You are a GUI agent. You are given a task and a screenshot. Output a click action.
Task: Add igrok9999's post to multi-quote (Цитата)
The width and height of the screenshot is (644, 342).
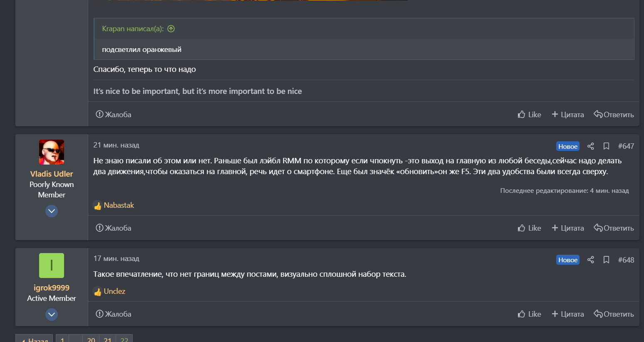tap(567, 314)
